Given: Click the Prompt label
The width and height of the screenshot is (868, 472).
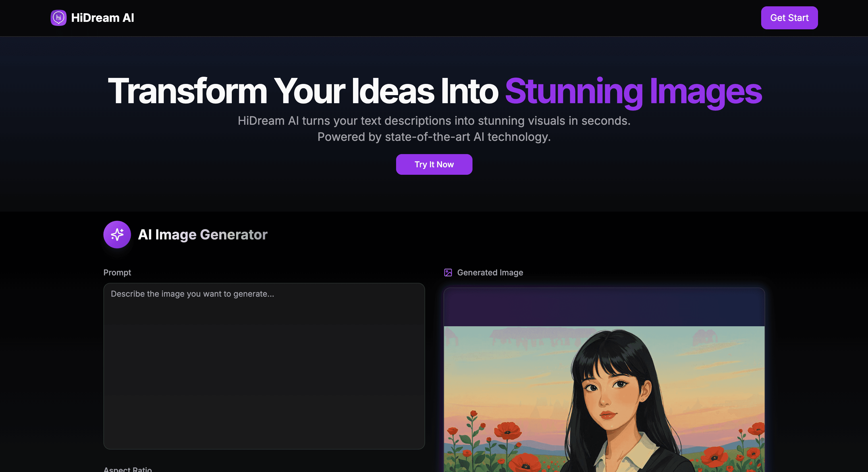Looking at the screenshot, I should 117,273.
